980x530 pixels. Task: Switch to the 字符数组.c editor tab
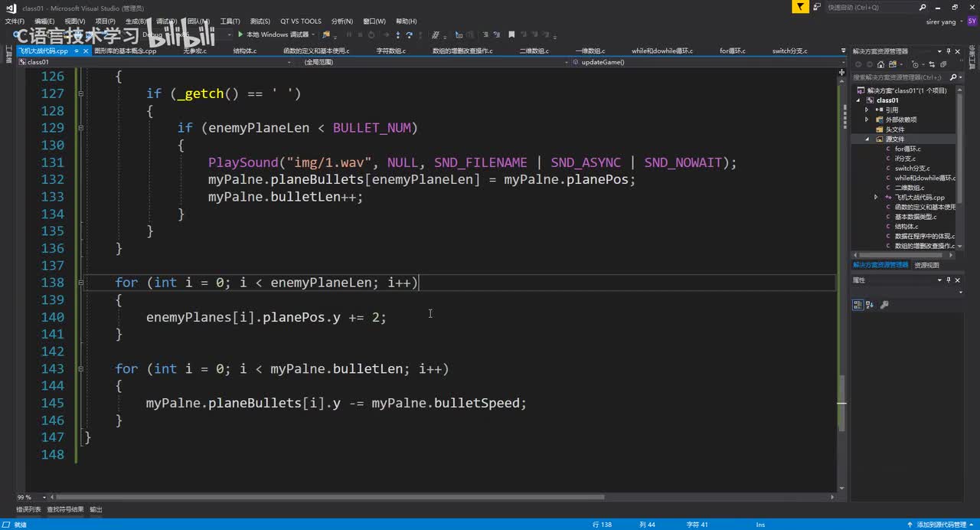point(390,51)
